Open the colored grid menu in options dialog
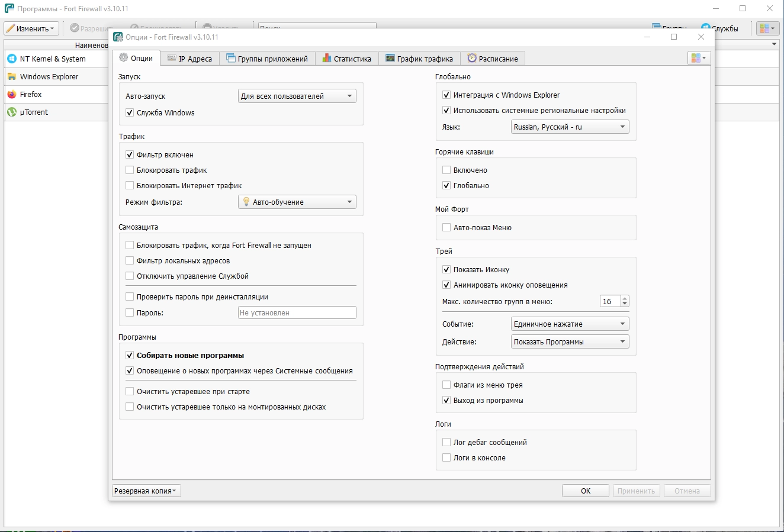Viewport: 784px width, 532px height. tap(698, 58)
